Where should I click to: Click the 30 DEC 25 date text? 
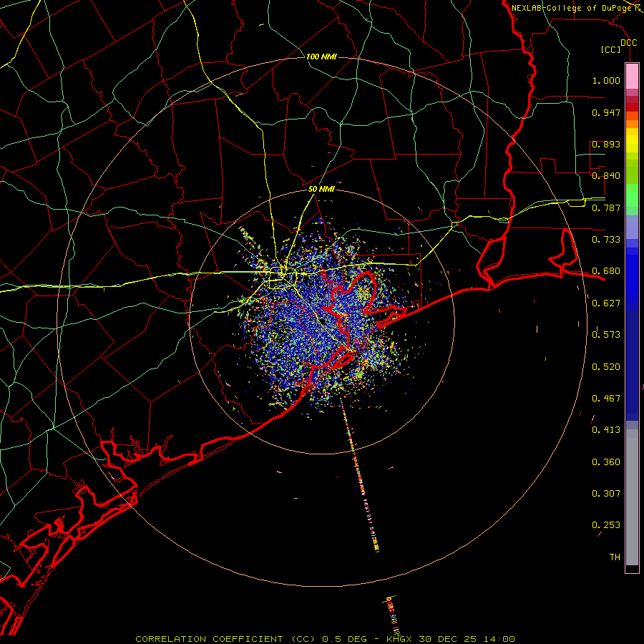447,639
